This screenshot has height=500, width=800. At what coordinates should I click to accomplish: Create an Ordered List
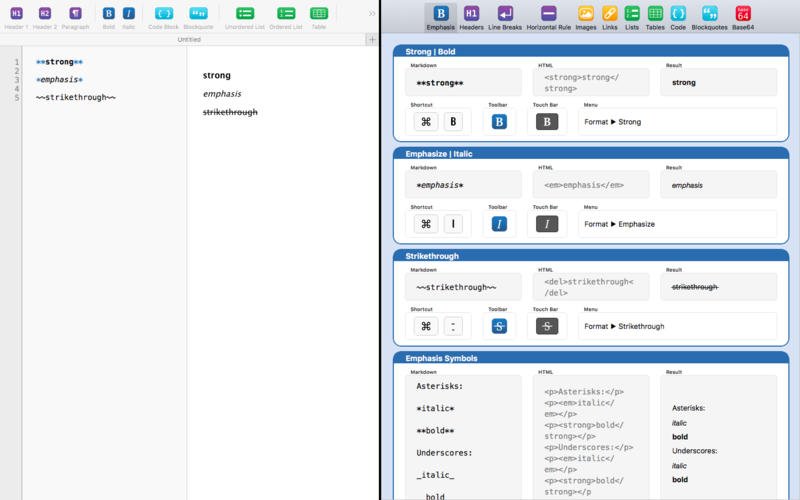click(286, 14)
